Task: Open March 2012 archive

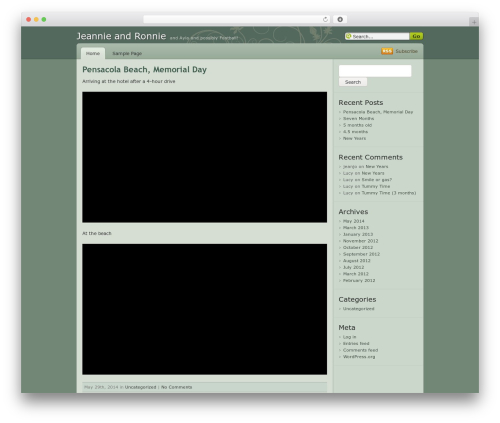Action: [x=356, y=274]
